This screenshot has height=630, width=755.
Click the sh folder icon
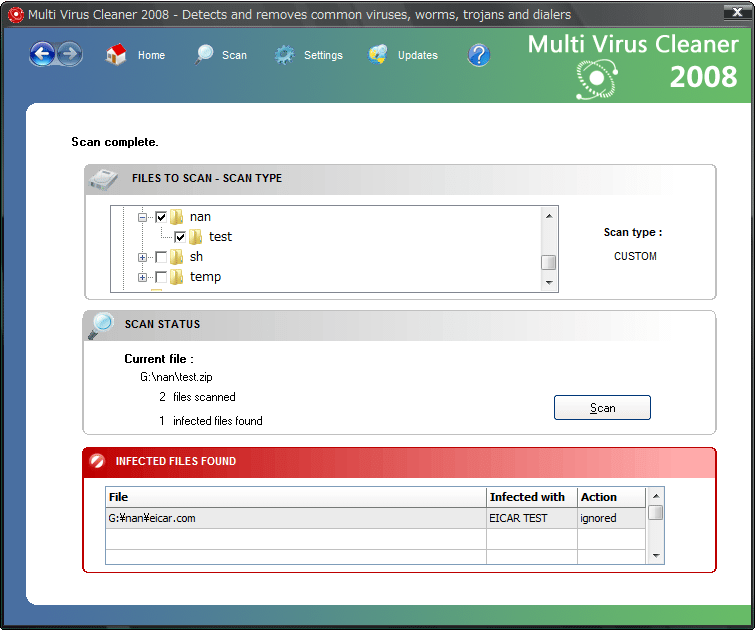coord(177,257)
